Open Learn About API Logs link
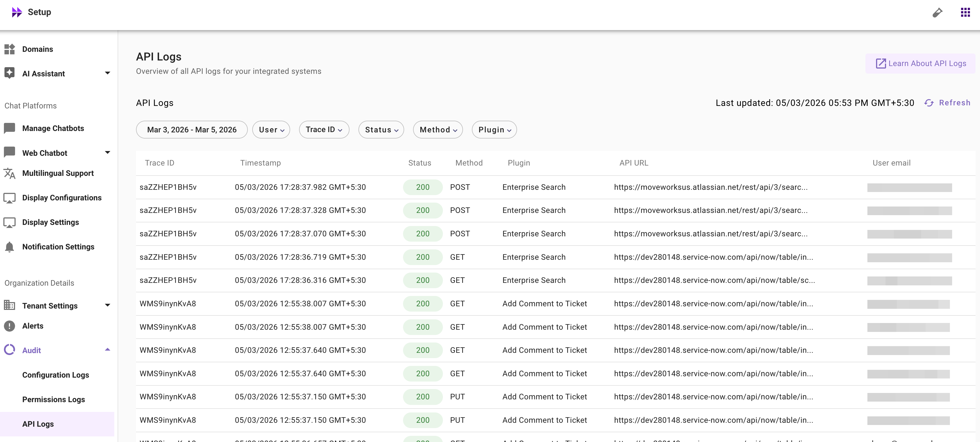This screenshot has height=442, width=980. click(x=920, y=64)
